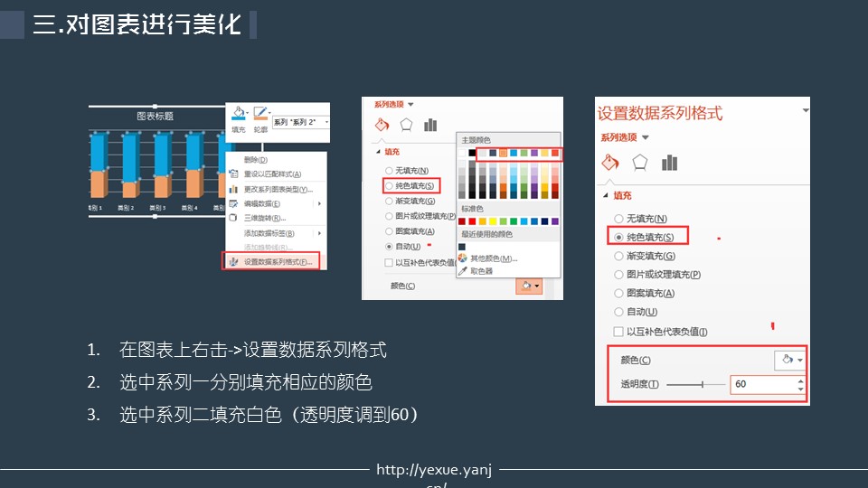This screenshot has height=488, width=868.
Task: Choose 三维旋转(R) in the context menu
Action: click(x=264, y=218)
